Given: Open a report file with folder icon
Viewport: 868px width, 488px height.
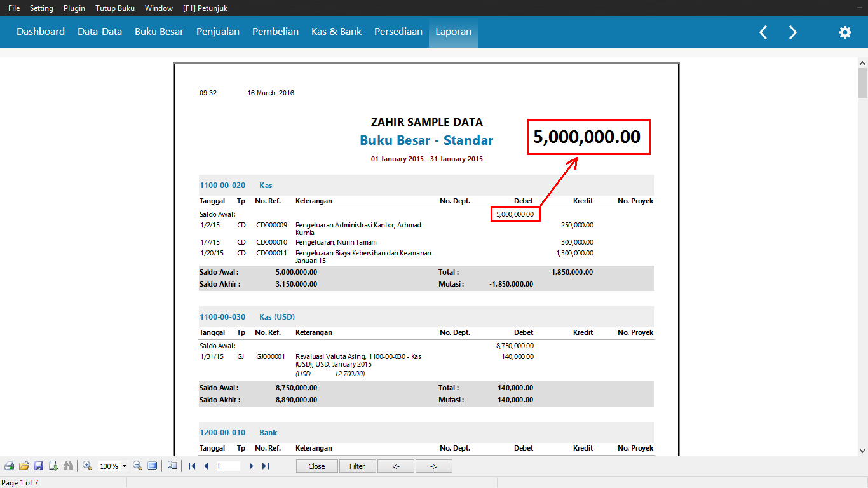Looking at the screenshot, I should (24, 466).
